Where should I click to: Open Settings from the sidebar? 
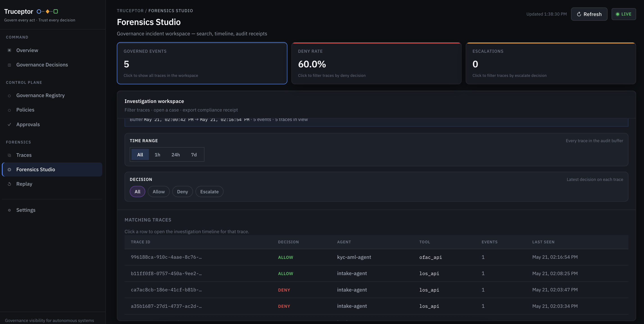pos(52,210)
